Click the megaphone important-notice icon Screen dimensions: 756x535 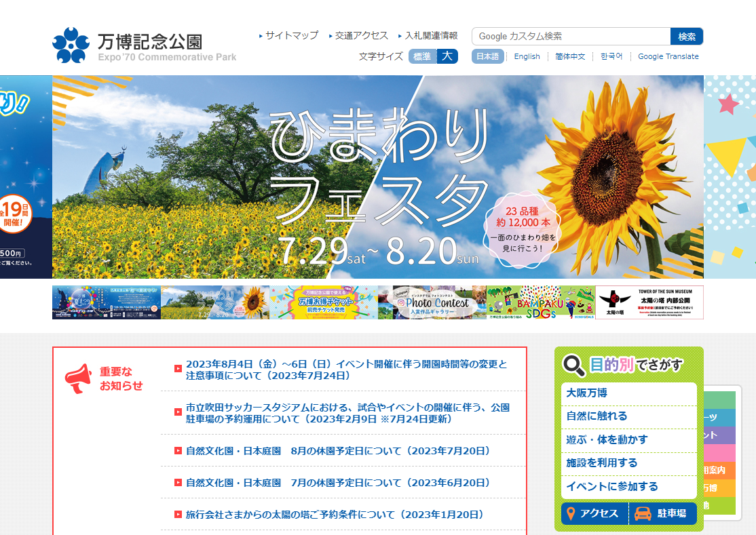[77, 378]
